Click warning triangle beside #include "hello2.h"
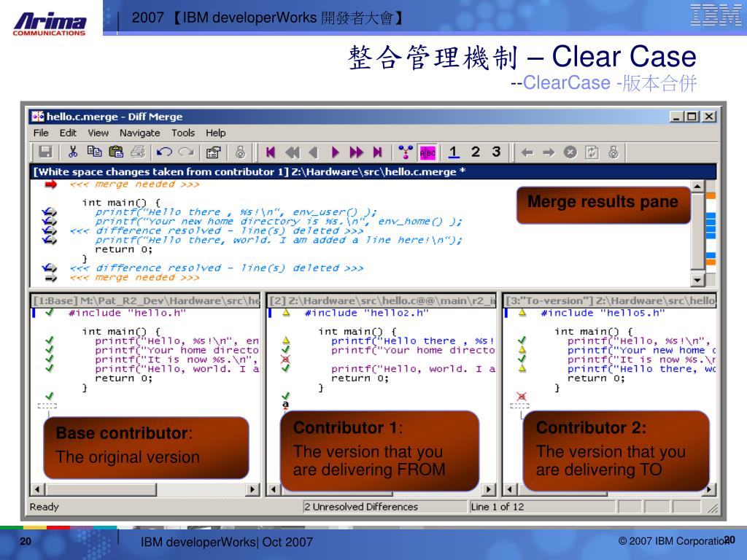747x560 pixels. coord(286,312)
